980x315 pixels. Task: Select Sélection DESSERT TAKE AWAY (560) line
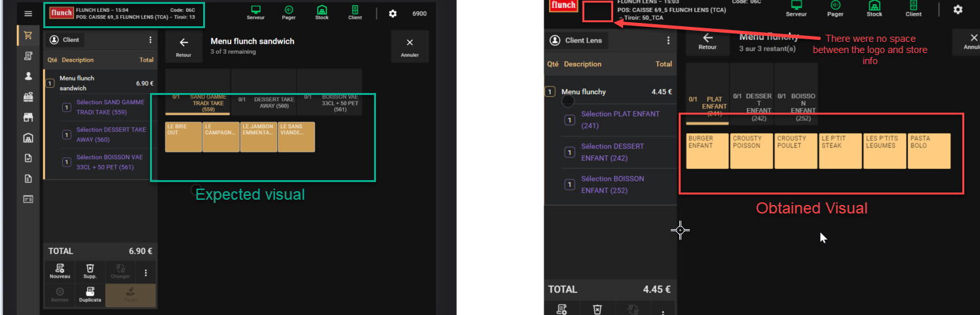109,134
